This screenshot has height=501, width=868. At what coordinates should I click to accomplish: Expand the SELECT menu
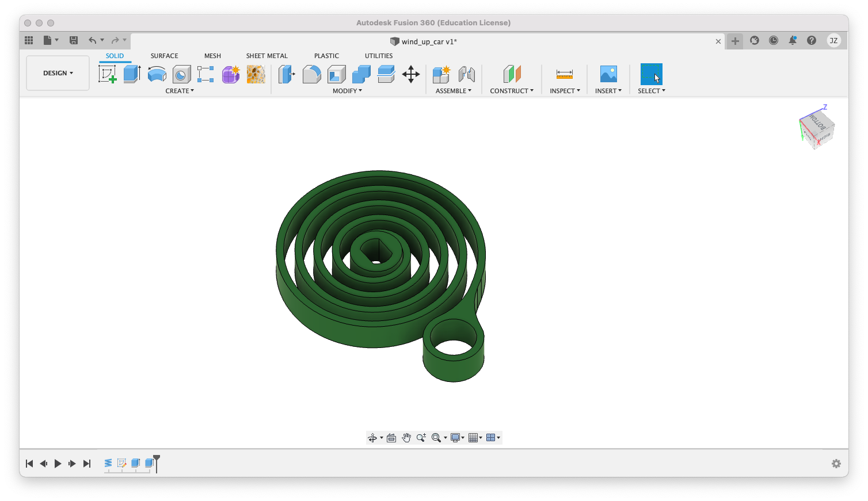tap(652, 91)
